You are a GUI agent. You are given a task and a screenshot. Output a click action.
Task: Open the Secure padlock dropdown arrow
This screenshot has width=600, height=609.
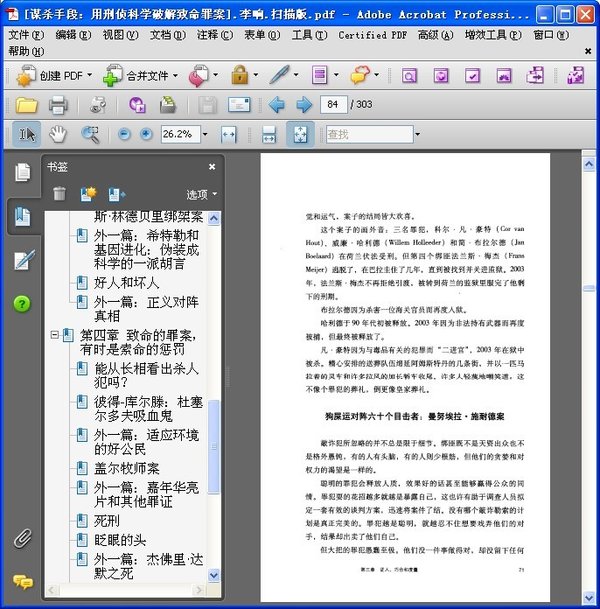click(x=256, y=74)
